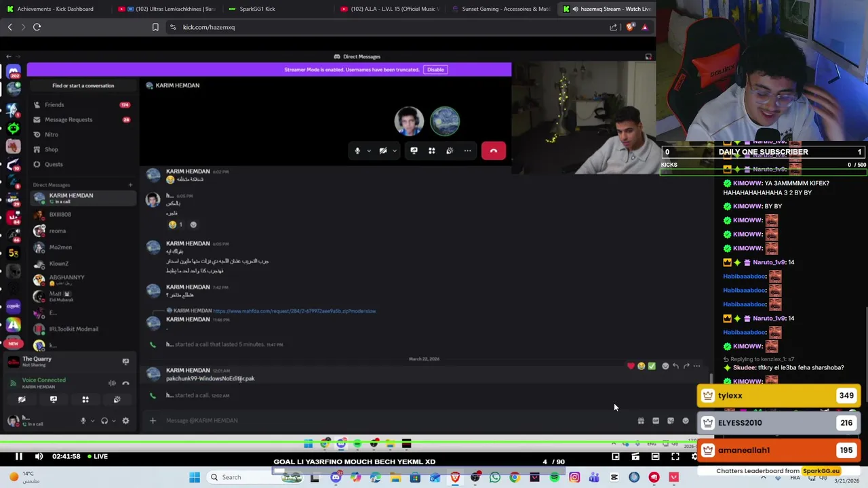Open clip creation in Kick player
The height and width of the screenshot is (488, 868).
click(x=635, y=457)
